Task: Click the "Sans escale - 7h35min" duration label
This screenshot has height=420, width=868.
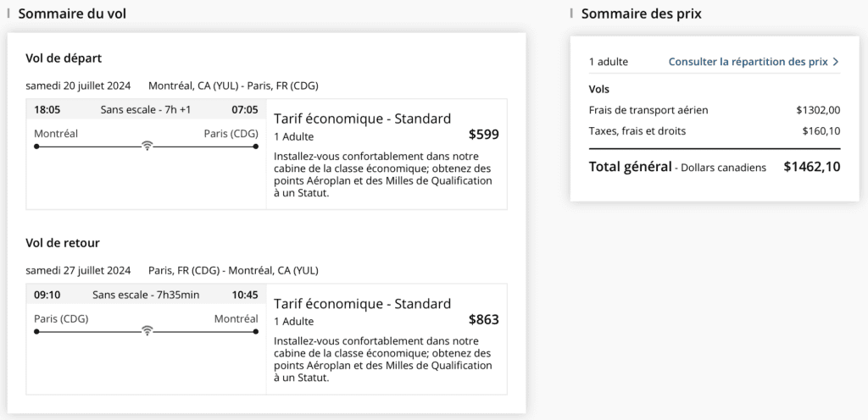Action: coord(146,295)
